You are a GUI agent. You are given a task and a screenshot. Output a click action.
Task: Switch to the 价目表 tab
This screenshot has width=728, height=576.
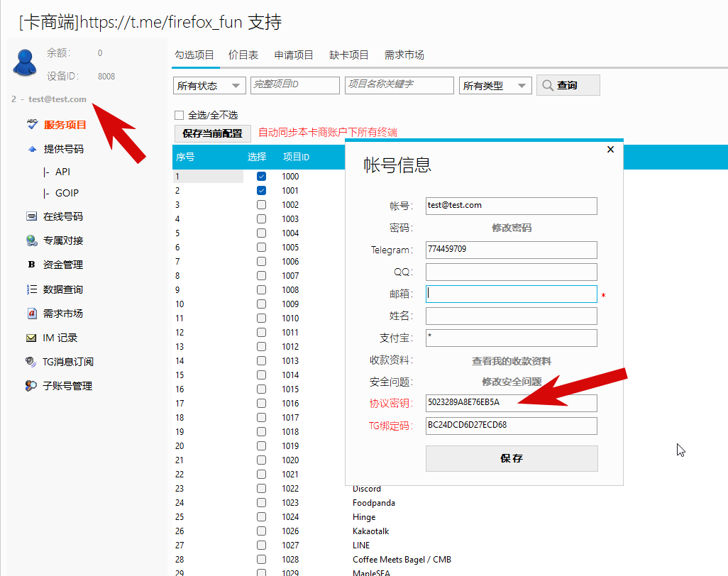point(243,55)
